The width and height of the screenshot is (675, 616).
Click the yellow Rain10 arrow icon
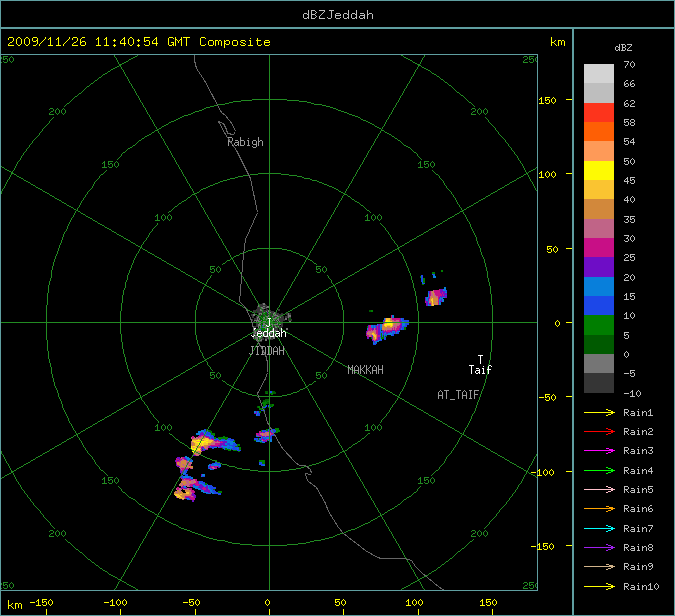click(x=599, y=586)
